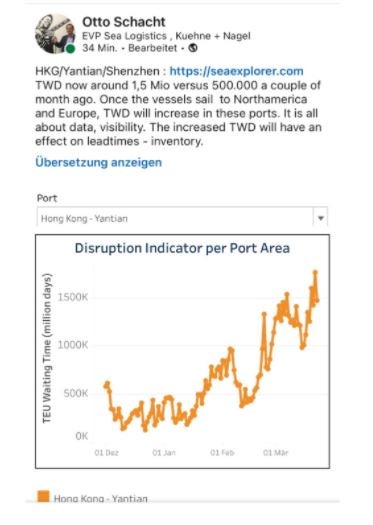Viewport: 373px width, 525px height.
Task: Click the Hong Kong - Yantian legend label
Action: [x=101, y=498]
